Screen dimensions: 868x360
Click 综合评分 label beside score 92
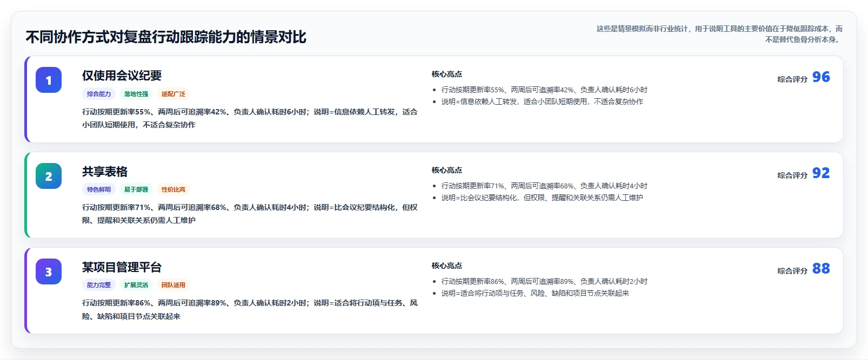click(x=792, y=175)
